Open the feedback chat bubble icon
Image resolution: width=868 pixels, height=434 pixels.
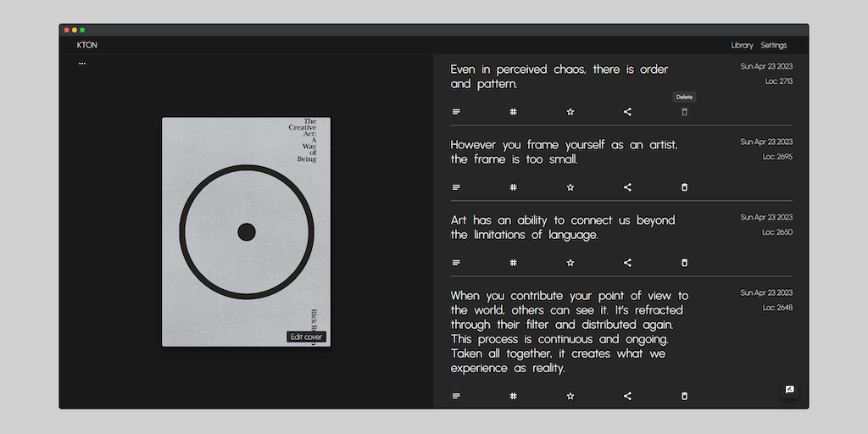click(x=790, y=390)
